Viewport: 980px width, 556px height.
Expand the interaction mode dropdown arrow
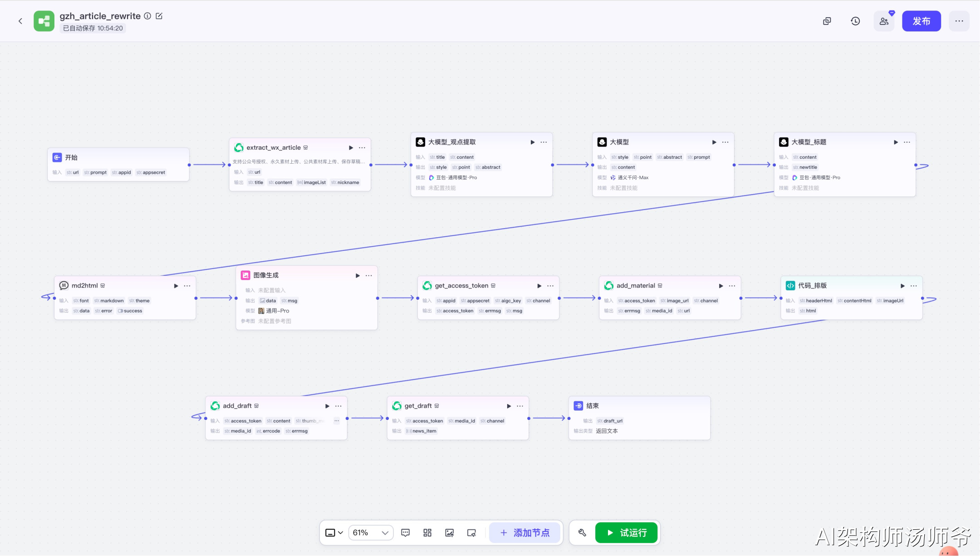(340, 532)
